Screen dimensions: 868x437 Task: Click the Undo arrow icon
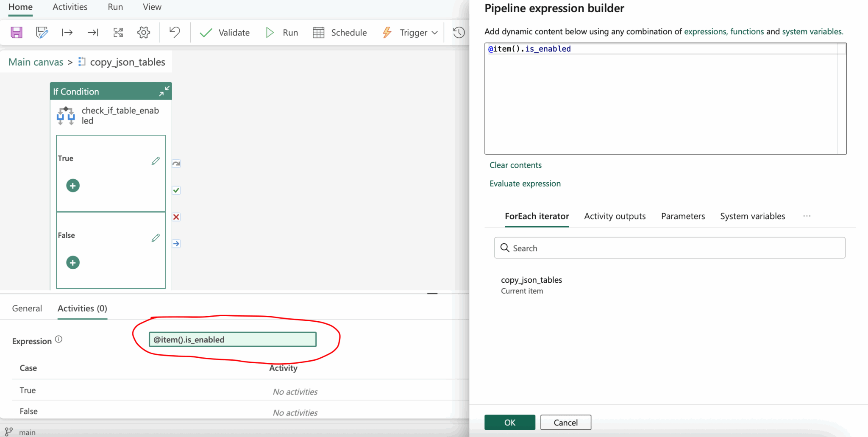point(175,33)
